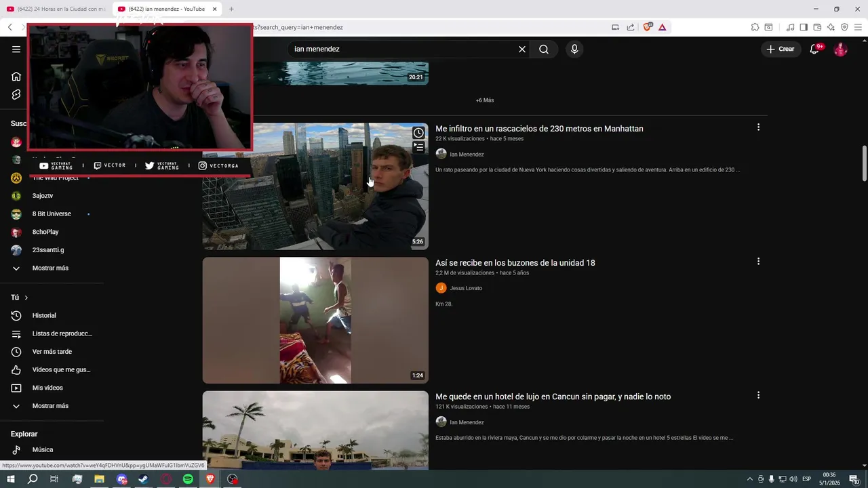
Task: Open the Brave Wallet icon
Action: click(817, 27)
